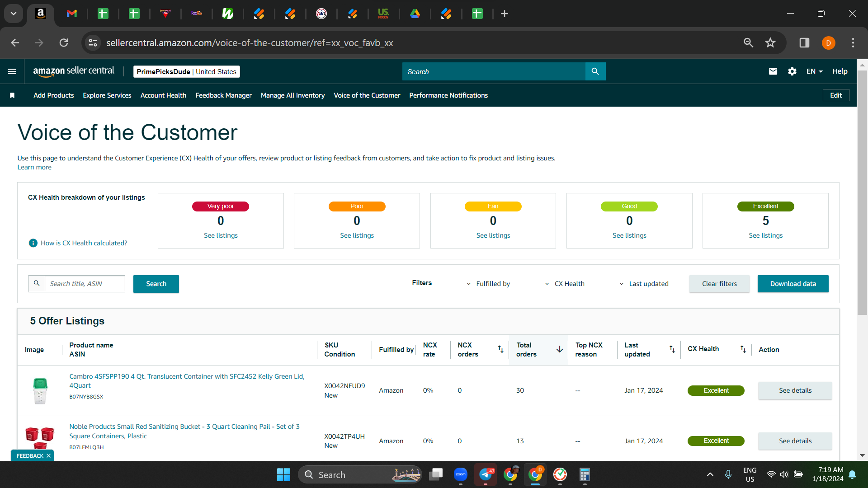The width and height of the screenshot is (868, 488).
Task: Switch to the Google Drive browser tab
Action: pyautogui.click(x=415, y=14)
